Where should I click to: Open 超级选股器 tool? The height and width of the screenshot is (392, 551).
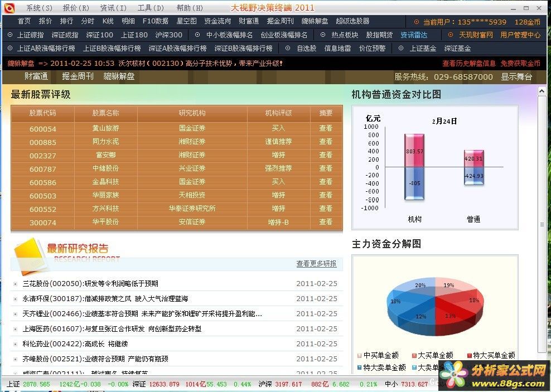point(352,21)
